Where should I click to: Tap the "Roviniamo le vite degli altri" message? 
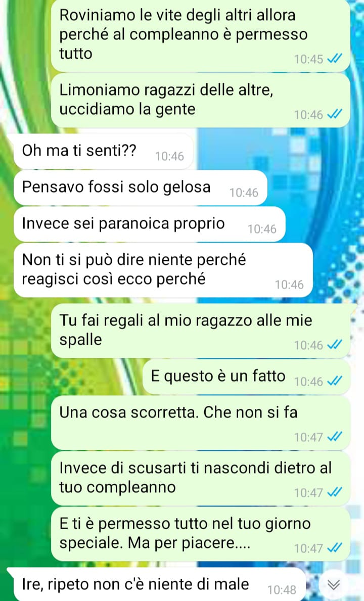click(x=200, y=35)
